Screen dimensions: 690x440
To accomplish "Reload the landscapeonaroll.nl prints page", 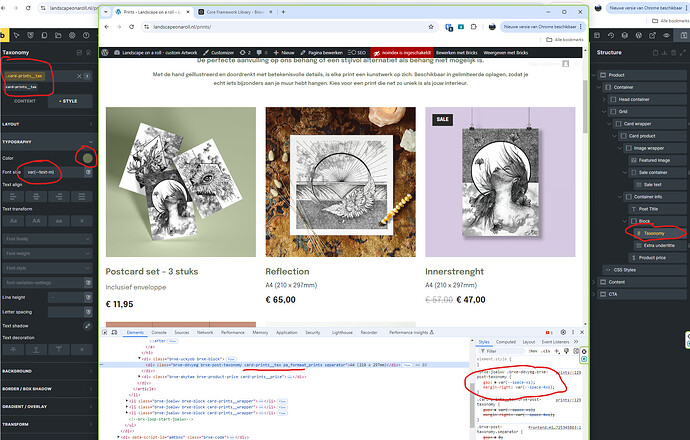I will pyautogui.click(x=131, y=27).
